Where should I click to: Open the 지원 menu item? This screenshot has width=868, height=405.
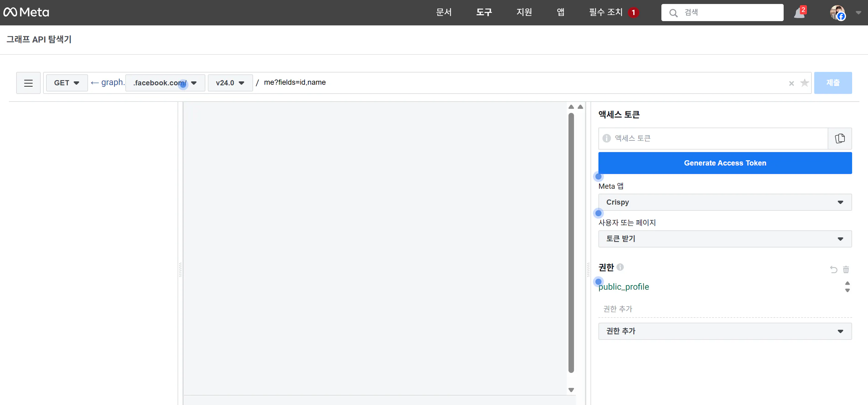(x=524, y=13)
